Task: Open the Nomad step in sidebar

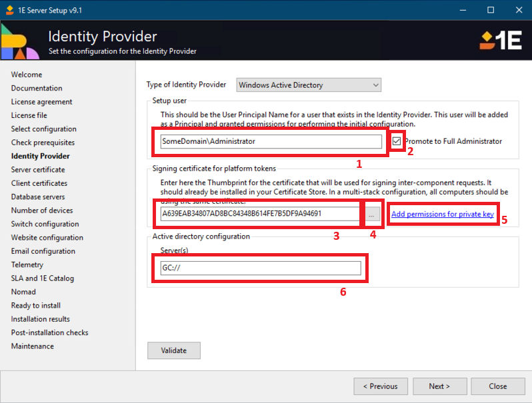Action: (x=23, y=292)
